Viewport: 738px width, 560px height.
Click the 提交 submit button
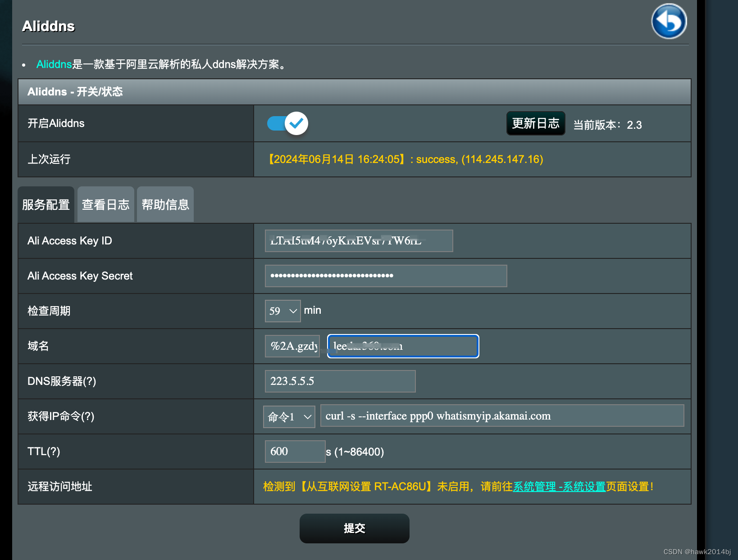click(x=354, y=528)
